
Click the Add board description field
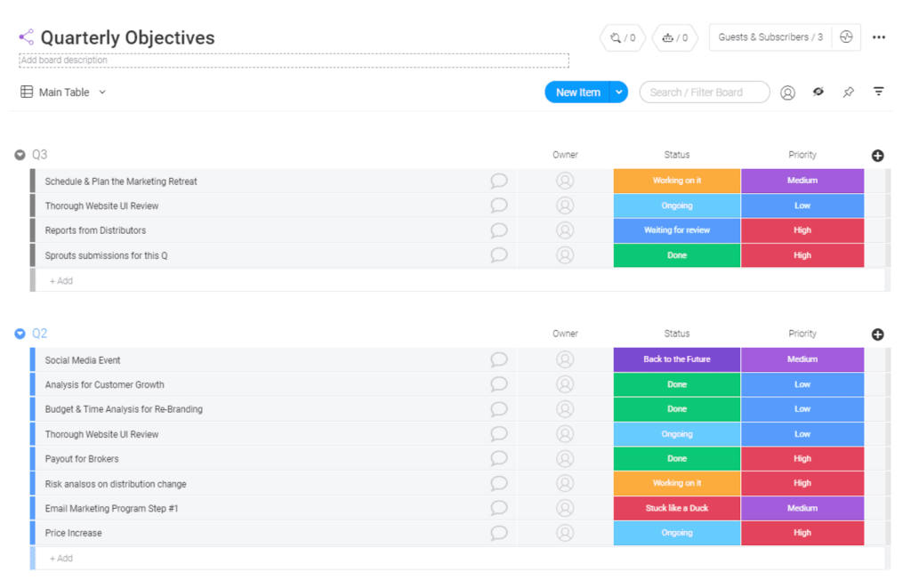point(294,60)
